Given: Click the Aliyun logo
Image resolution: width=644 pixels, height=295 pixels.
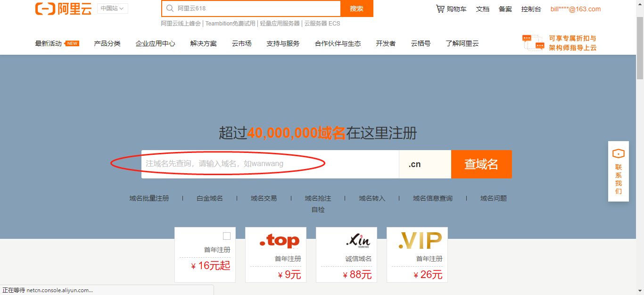Looking at the screenshot, I should tap(63, 8).
